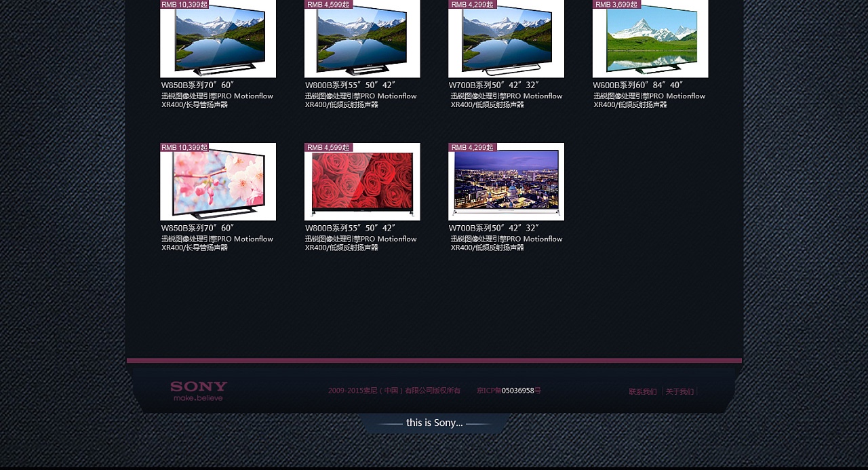The image size is (868, 470).
Task: Open the W850B TV showing a mountain lake
Action: (x=218, y=39)
